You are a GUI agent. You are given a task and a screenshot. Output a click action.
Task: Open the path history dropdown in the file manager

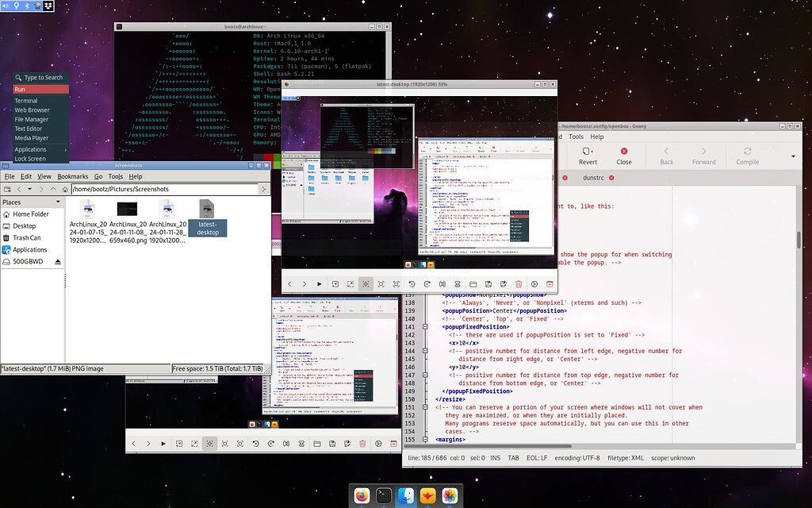(30, 189)
